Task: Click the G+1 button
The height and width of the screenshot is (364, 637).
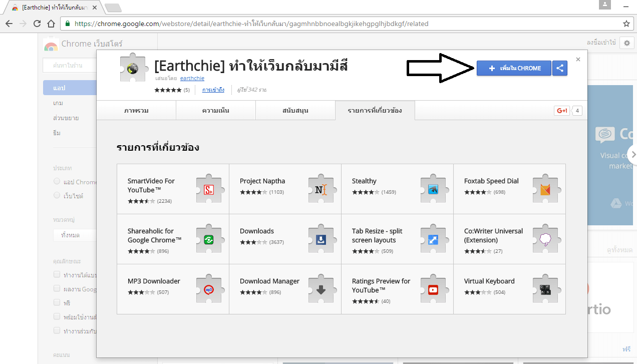Action: (561, 111)
